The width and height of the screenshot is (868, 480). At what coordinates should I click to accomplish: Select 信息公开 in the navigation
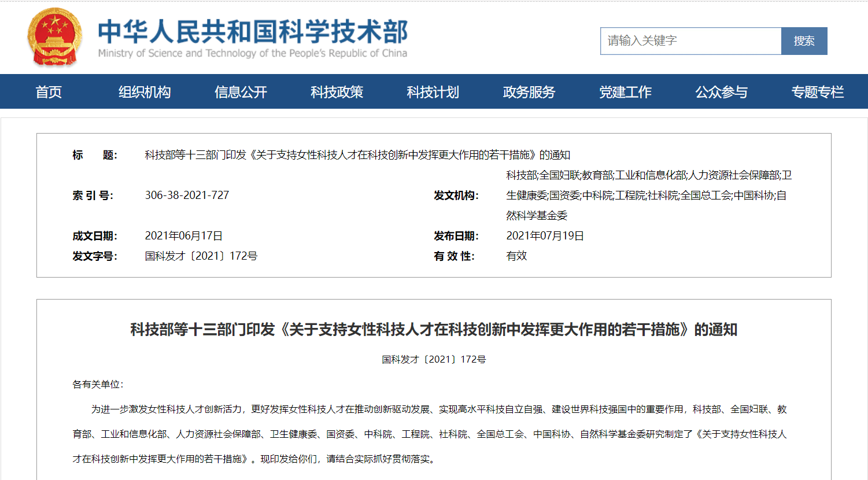point(241,92)
